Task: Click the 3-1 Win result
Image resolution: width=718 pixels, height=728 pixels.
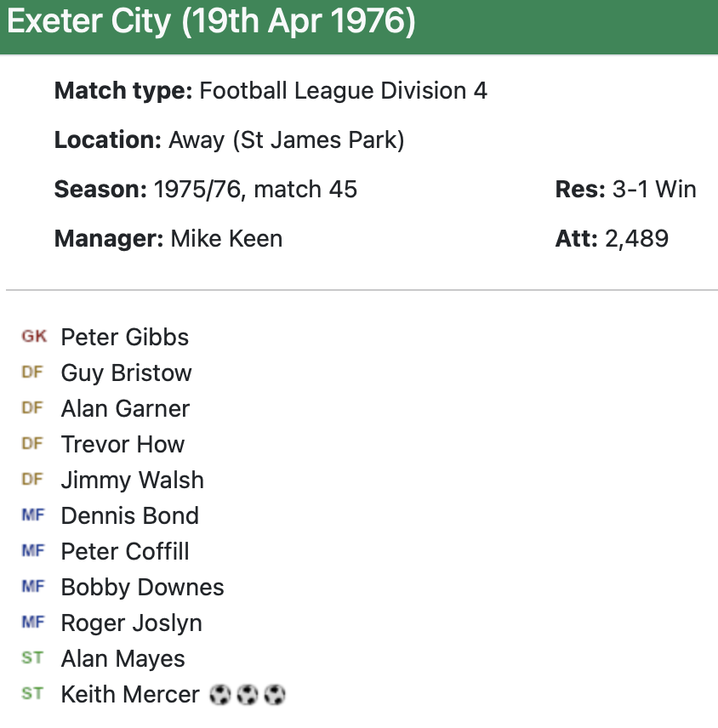Action: (x=654, y=189)
